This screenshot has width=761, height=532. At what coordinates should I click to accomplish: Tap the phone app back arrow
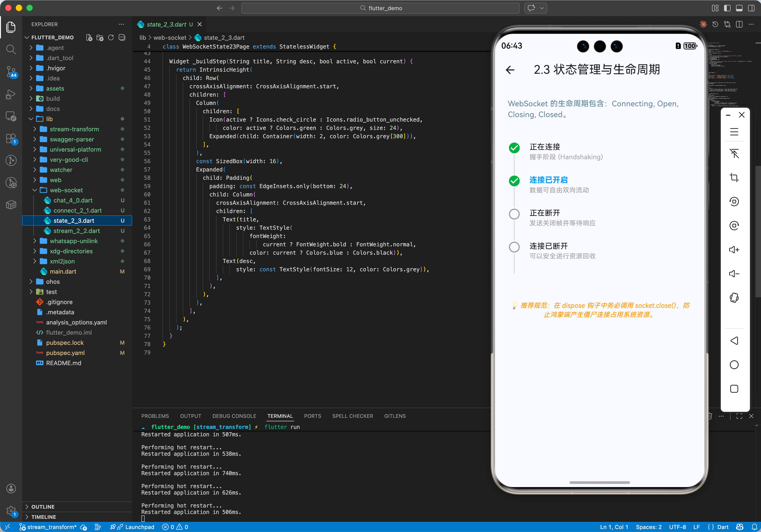tap(510, 70)
